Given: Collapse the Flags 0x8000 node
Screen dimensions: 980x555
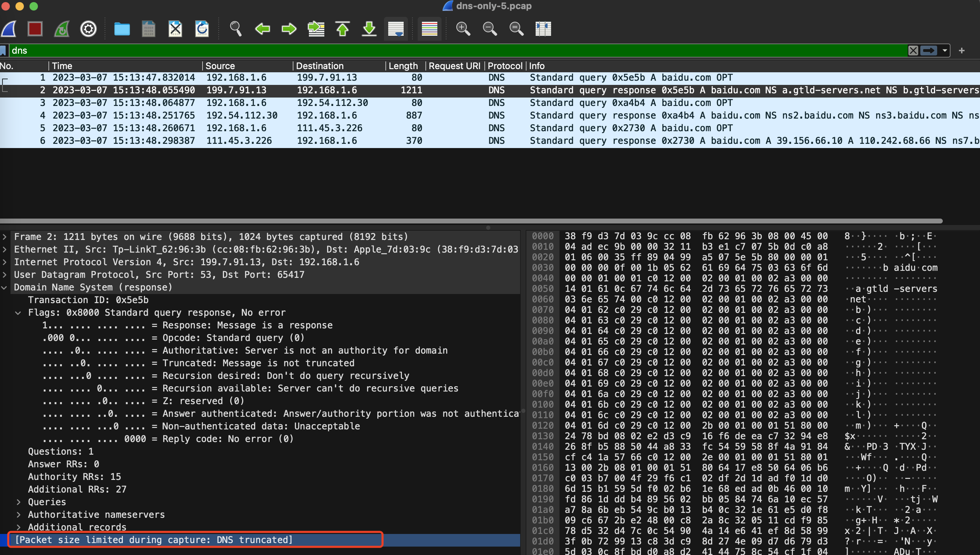Looking at the screenshot, I should (18, 313).
